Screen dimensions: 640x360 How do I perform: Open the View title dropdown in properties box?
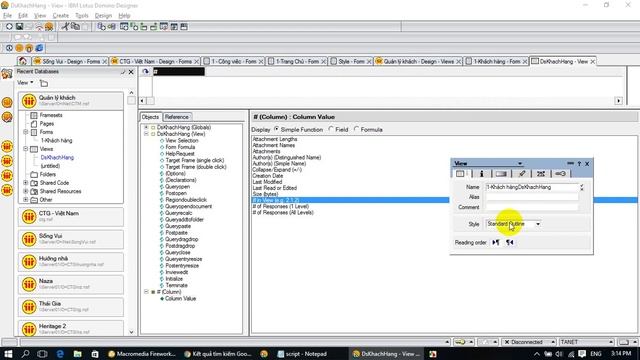(520, 164)
